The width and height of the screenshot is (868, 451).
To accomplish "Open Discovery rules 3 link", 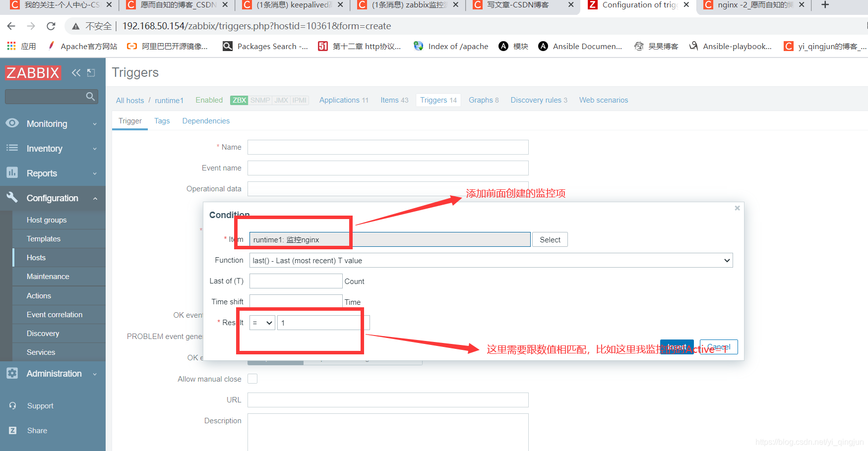I will coord(539,100).
